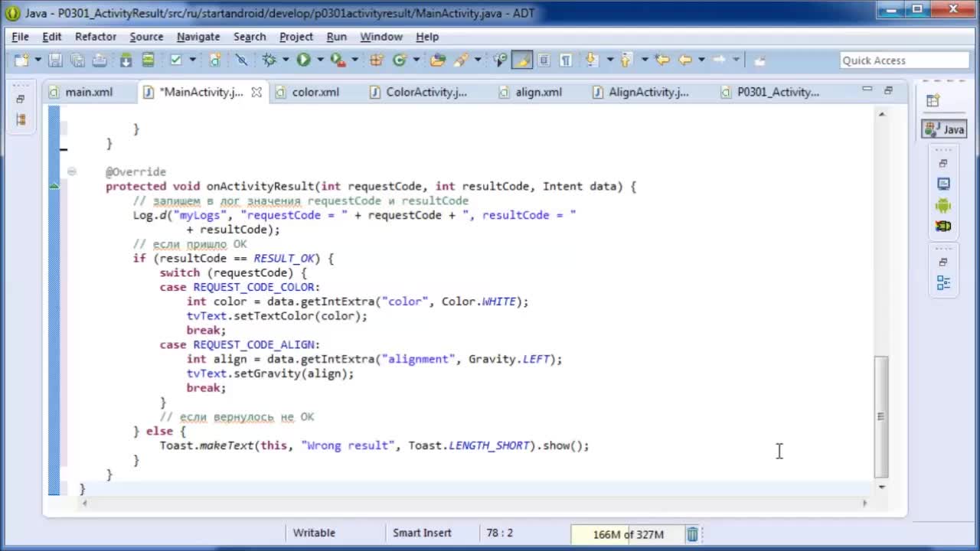Image resolution: width=980 pixels, height=551 pixels.
Task: Open the Help menu
Action: 427,37
